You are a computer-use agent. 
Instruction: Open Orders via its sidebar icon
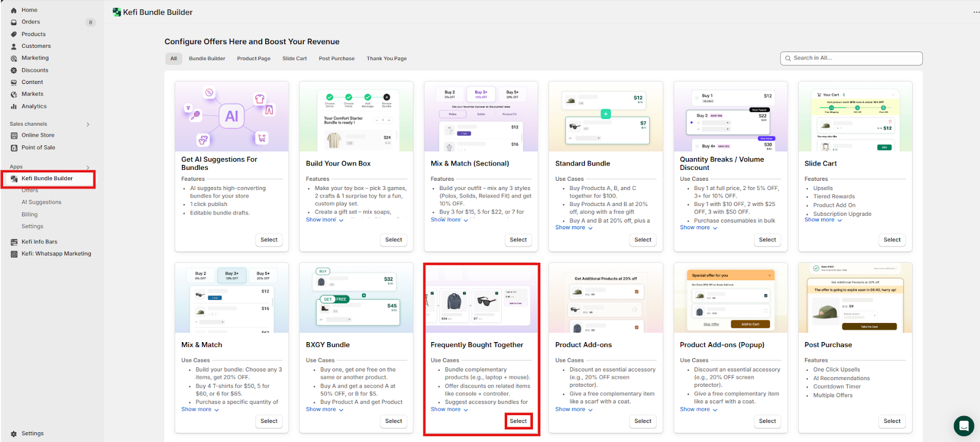pos(13,22)
